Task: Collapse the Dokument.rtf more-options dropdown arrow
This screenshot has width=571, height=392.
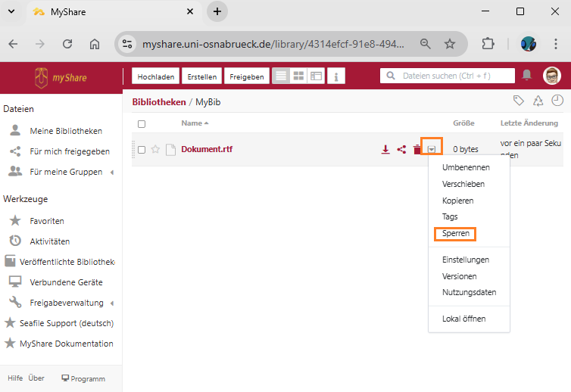Action: [x=431, y=150]
